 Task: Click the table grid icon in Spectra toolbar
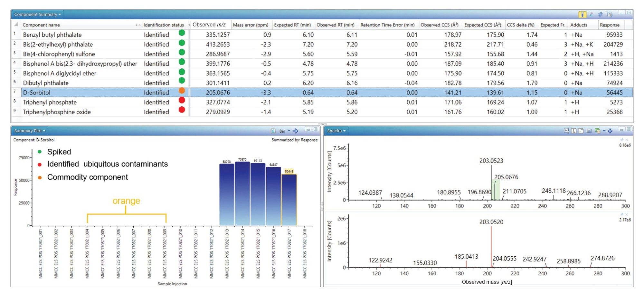589,131
